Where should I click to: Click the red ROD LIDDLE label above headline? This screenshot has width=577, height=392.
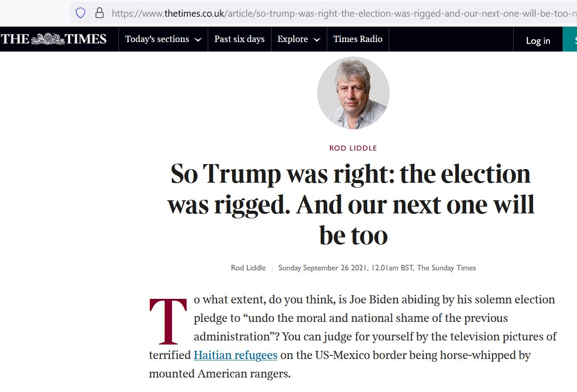353,148
